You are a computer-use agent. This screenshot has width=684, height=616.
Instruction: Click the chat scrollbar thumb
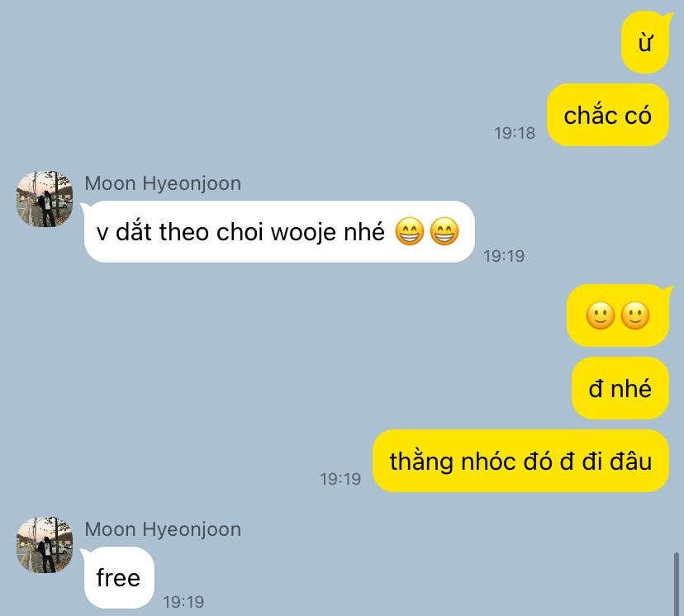676,584
